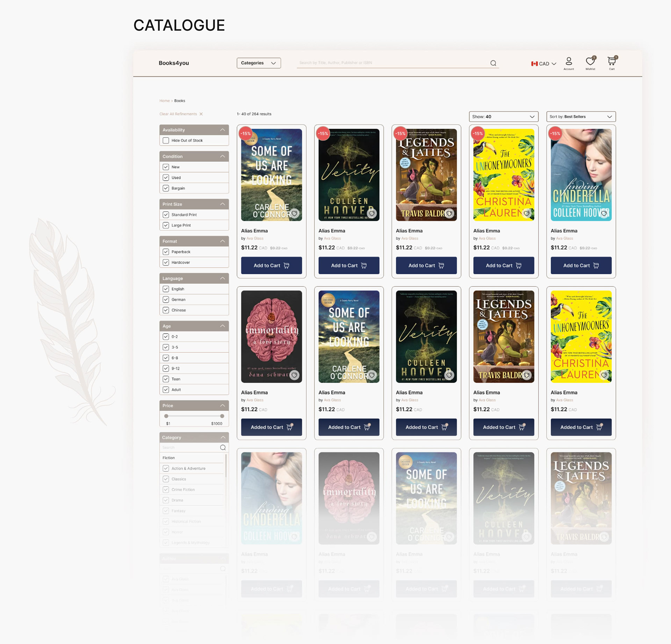Image resolution: width=671 pixels, height=644 pixels.
Task: Check the Hide Out of Stock checkbox
Action: tap(166, 140)
